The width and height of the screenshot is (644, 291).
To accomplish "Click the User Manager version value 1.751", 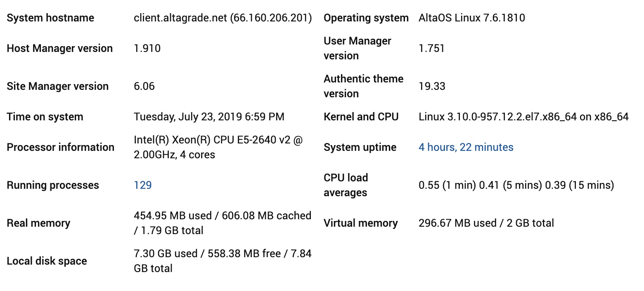I will pyautogui.click(x=431, y=48).
